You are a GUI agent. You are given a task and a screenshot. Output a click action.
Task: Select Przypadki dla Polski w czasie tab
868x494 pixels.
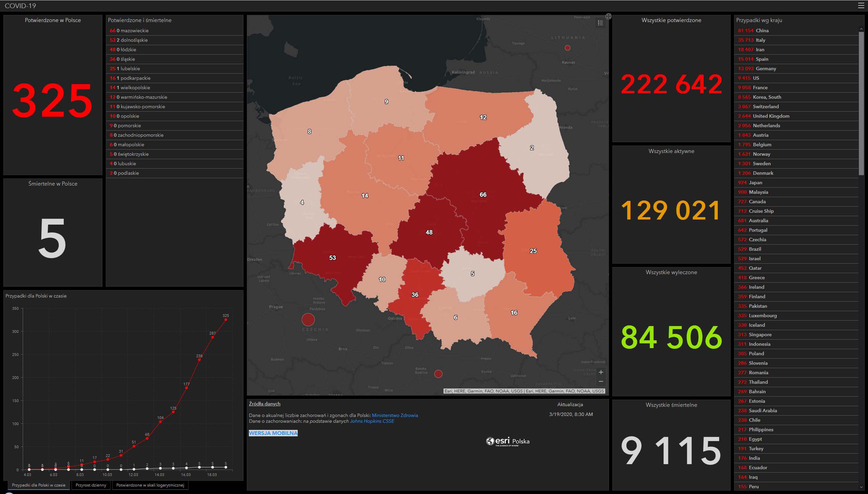(x=39, y=485)
